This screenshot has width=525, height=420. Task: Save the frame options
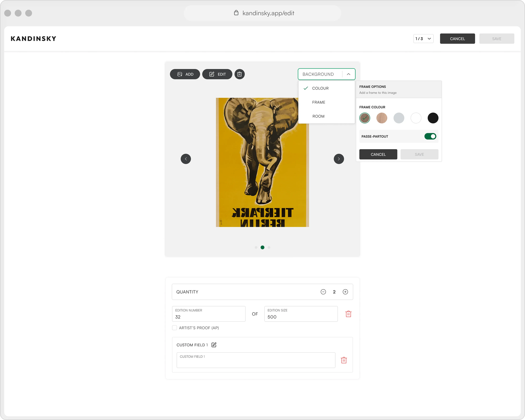tap(419, 154)
